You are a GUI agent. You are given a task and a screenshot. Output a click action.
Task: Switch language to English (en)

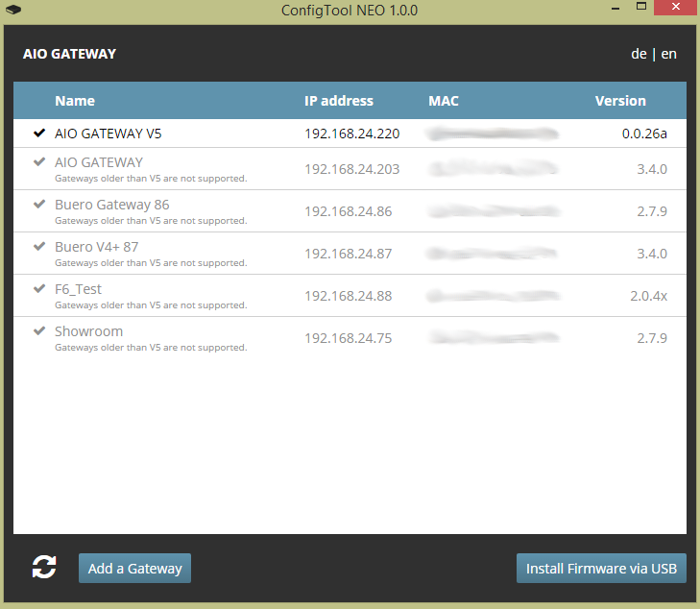[668, 54]
